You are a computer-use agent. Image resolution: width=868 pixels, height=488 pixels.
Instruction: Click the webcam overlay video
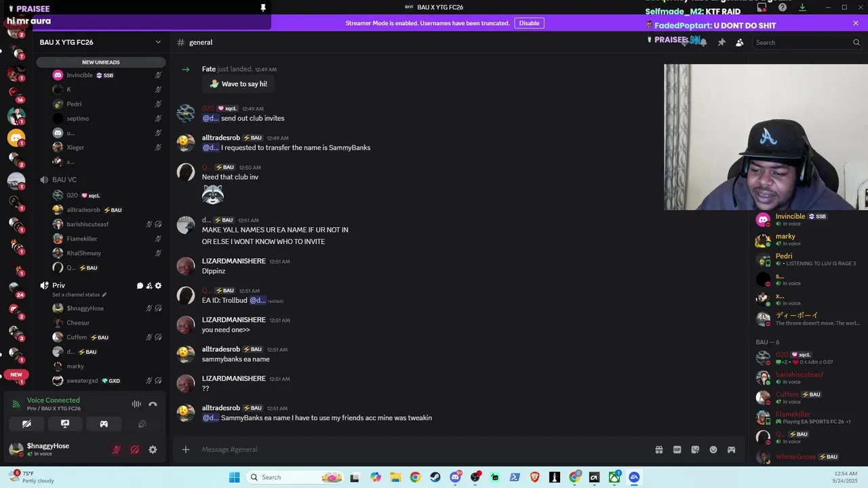click(x=766, y=137)
